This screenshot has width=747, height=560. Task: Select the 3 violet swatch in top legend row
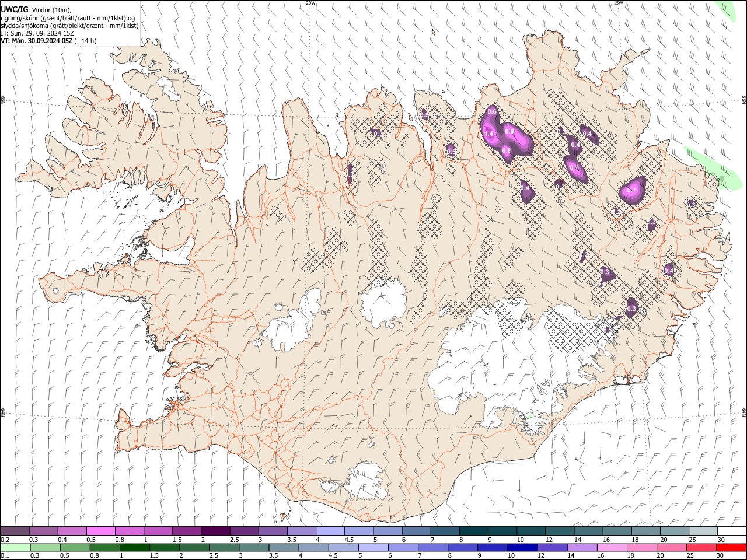(x=272, y=531)
